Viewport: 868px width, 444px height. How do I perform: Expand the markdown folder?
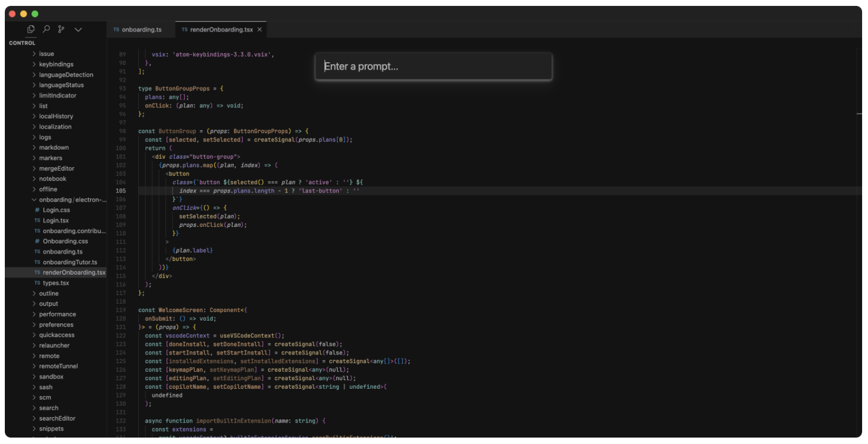54,147
